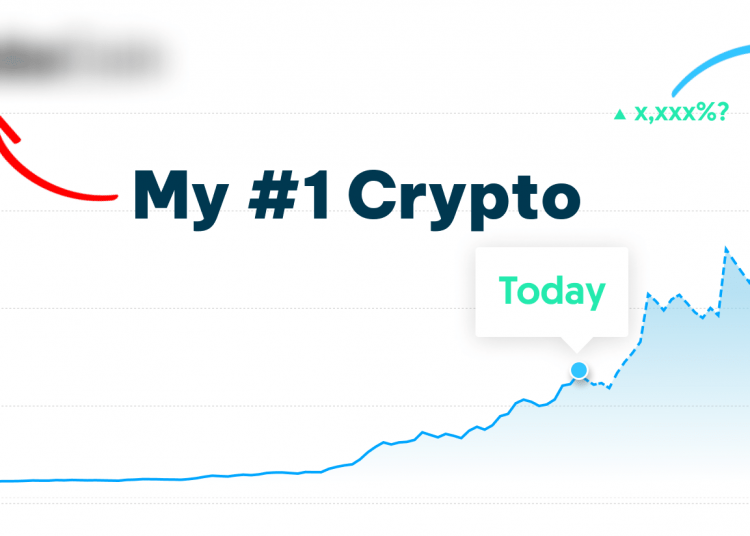Screen dimensions: 750x536
Task: Click the x,xxx%? percentage text
Action: point(681,113)
